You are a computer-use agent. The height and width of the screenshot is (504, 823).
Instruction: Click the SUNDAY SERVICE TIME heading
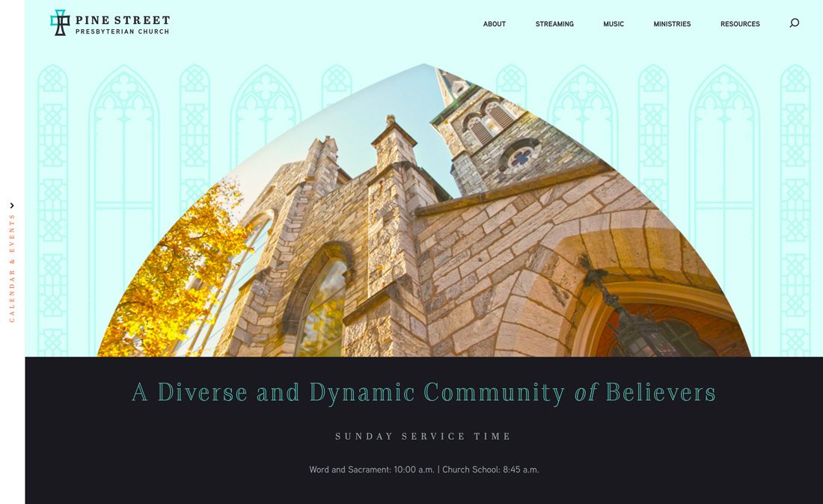(x=423, y=435)
